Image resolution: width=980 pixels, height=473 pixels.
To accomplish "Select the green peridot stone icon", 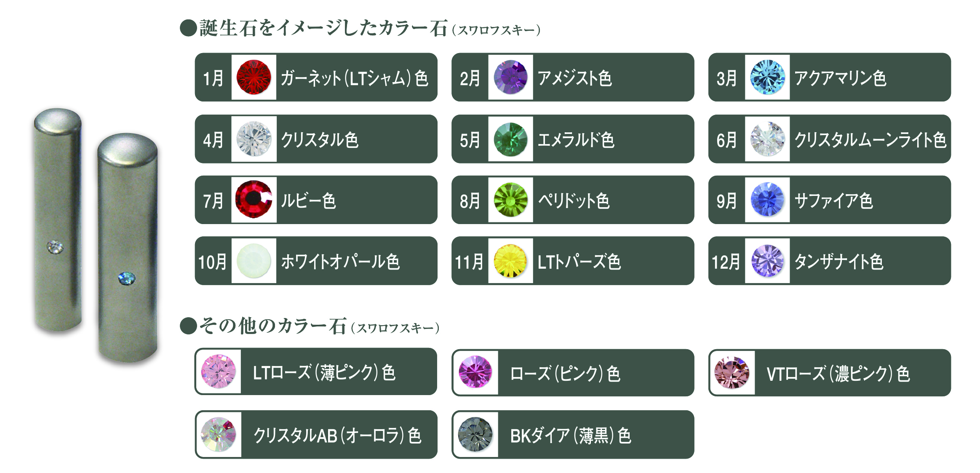I will click(x=510, y=200).
